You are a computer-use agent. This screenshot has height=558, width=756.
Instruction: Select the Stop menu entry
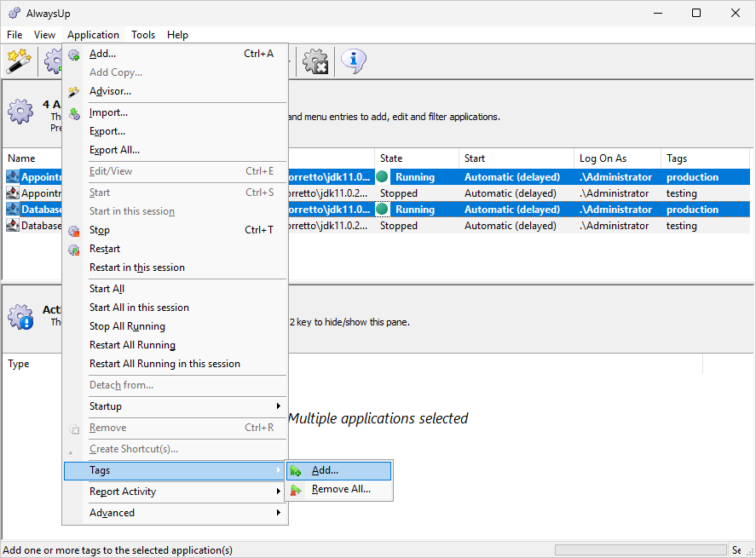[x=176, y=230]
